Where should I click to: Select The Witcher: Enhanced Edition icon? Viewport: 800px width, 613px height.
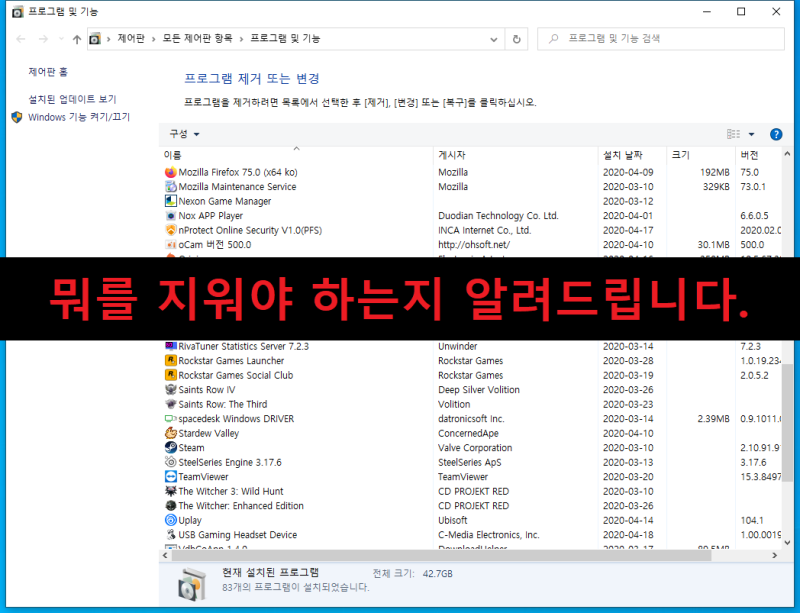tap(170, 506)
